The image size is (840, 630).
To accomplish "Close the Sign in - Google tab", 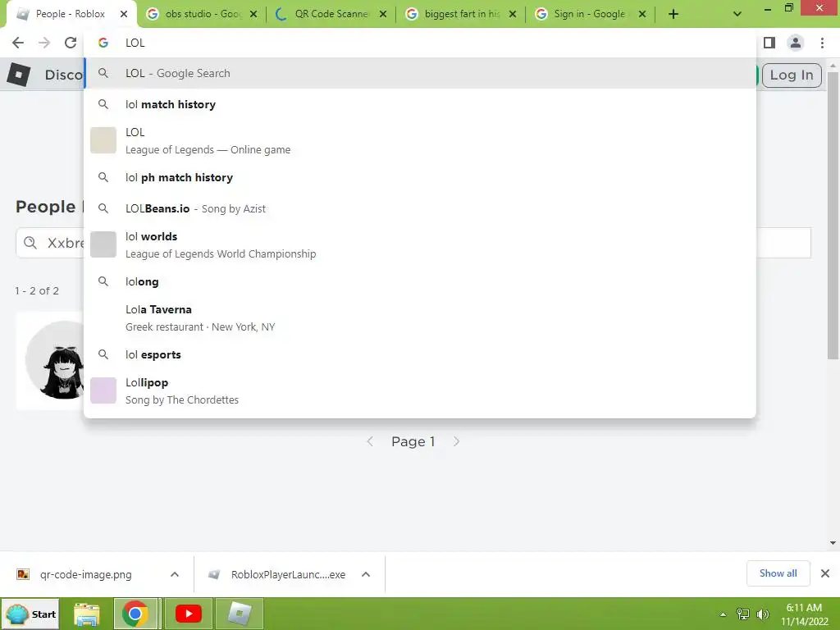I will pyautogui.click(x=642, y=14).
